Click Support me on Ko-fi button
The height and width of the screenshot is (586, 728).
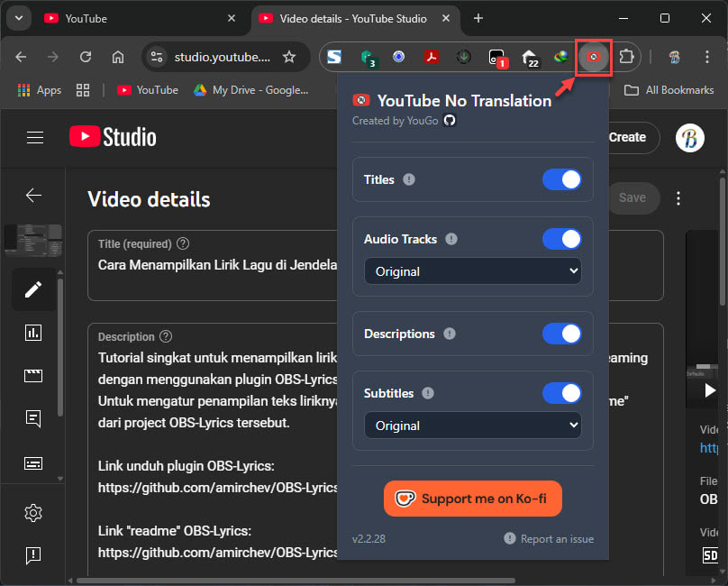coord(473,499)
